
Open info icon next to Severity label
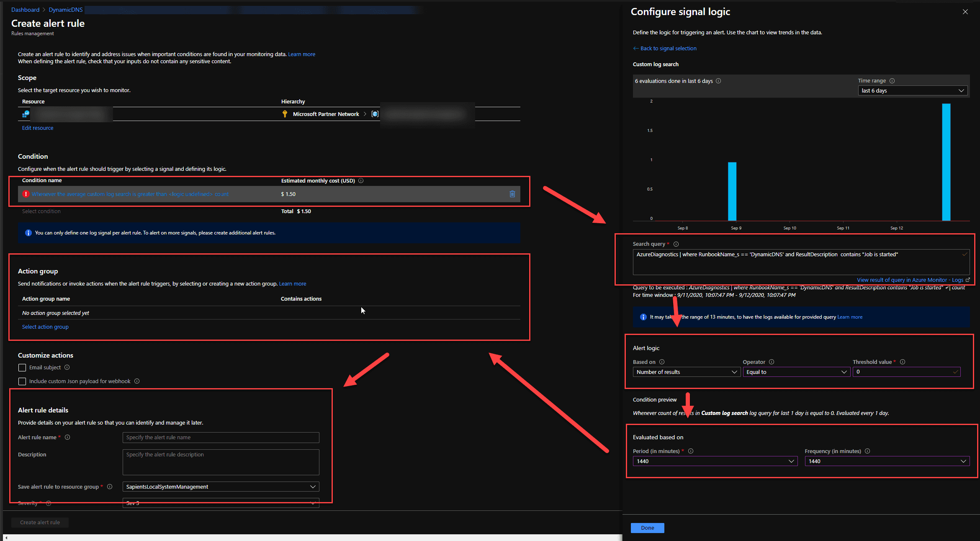point(49,503)
